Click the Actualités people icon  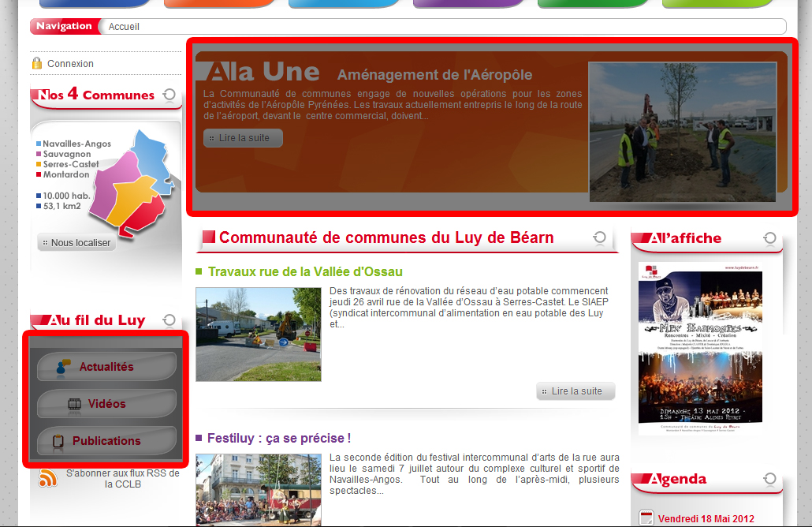pyautogui.click(x=62, y=367)
